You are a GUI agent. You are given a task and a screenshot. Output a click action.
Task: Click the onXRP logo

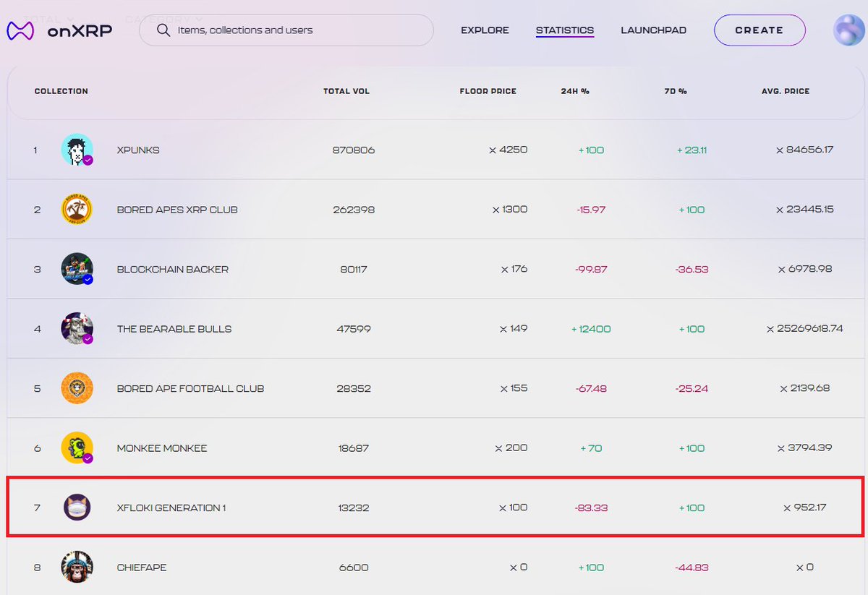click(59, 30)
